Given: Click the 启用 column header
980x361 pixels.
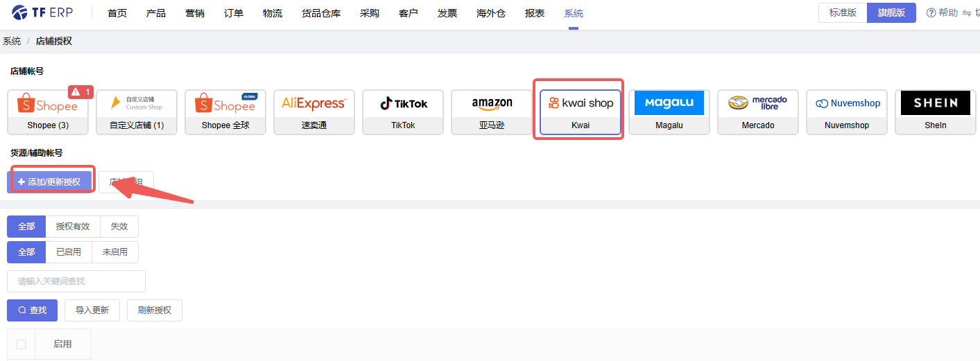Looking at the screenshot, I should pyautogui.click(x=62, y=344).
